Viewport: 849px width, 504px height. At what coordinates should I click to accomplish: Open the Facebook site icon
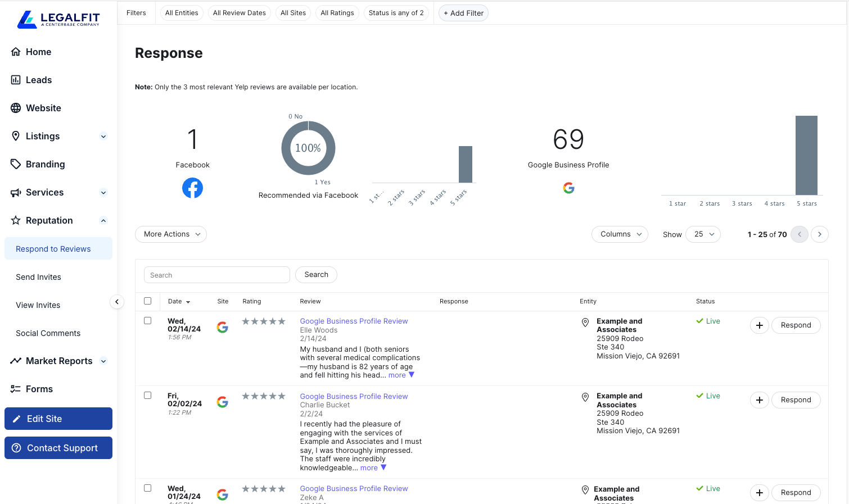pyautogui.click(x=192, y=188)
